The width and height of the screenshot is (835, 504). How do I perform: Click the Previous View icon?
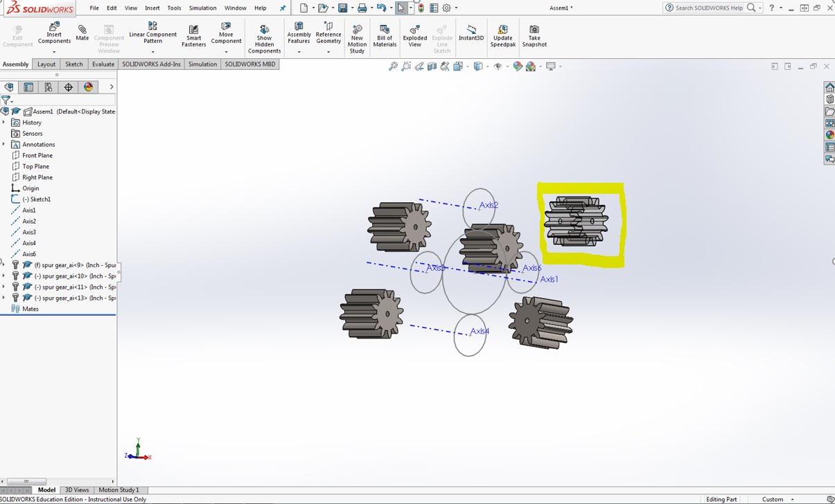pos(419,66)
